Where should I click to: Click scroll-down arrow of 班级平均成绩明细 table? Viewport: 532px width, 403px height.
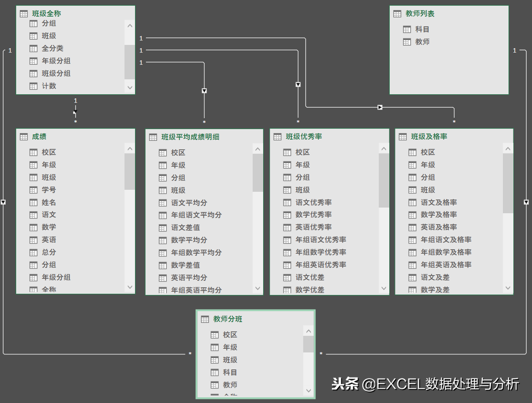258,288
